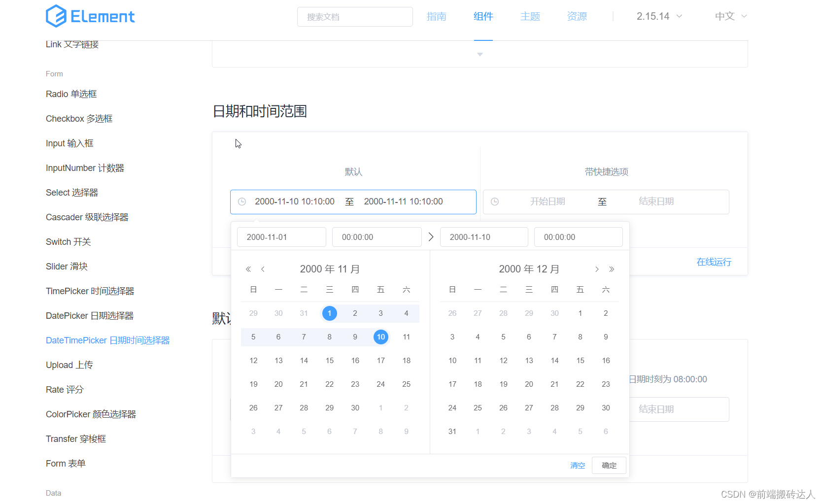Open the 指南 nav tab

[x=437, y=16]
